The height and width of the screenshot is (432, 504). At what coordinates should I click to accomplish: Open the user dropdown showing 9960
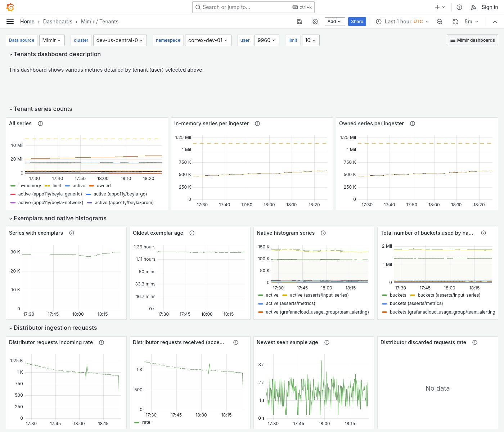pyautogui.click(x=267, y=40)
